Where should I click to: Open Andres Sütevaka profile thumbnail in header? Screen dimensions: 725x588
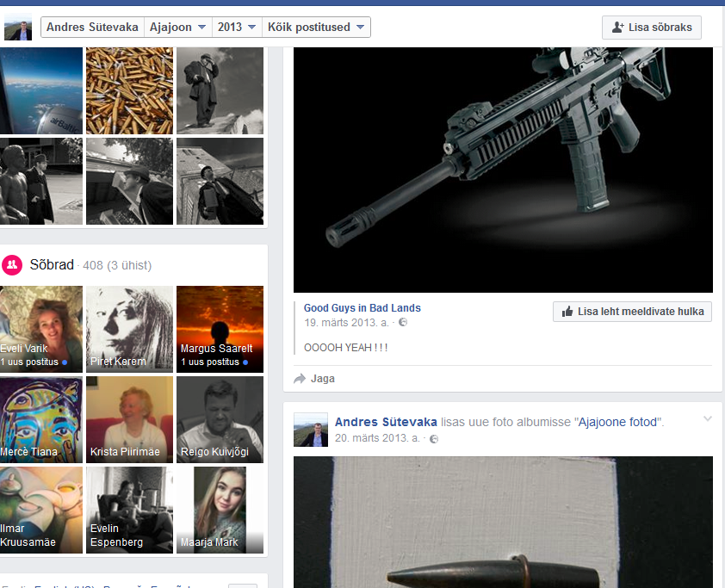pos(18,28)
